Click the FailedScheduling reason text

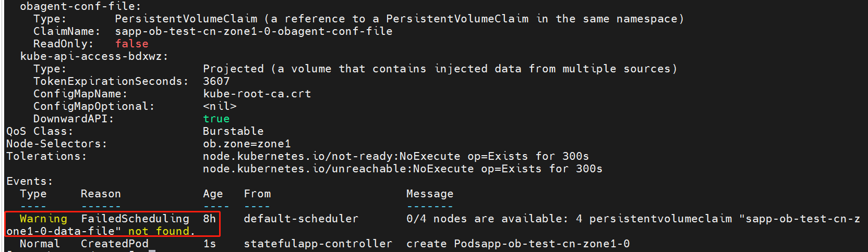tap(135, 219)
